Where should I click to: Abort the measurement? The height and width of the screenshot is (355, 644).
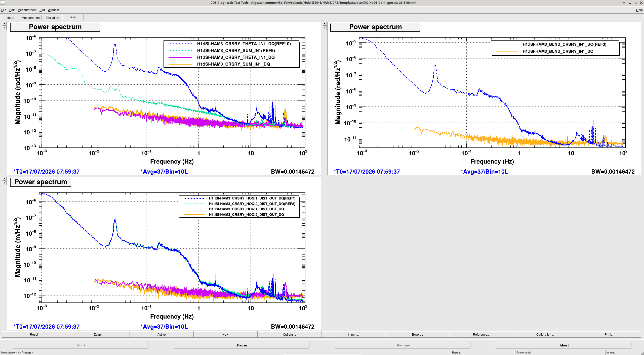coord(563,345)
